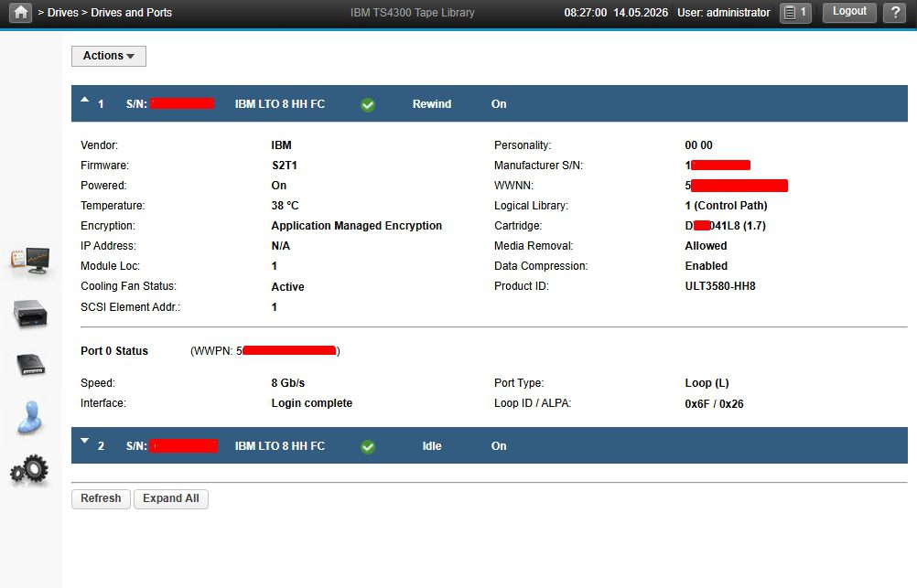Click Port 0 Status heading

click(114, 351)
